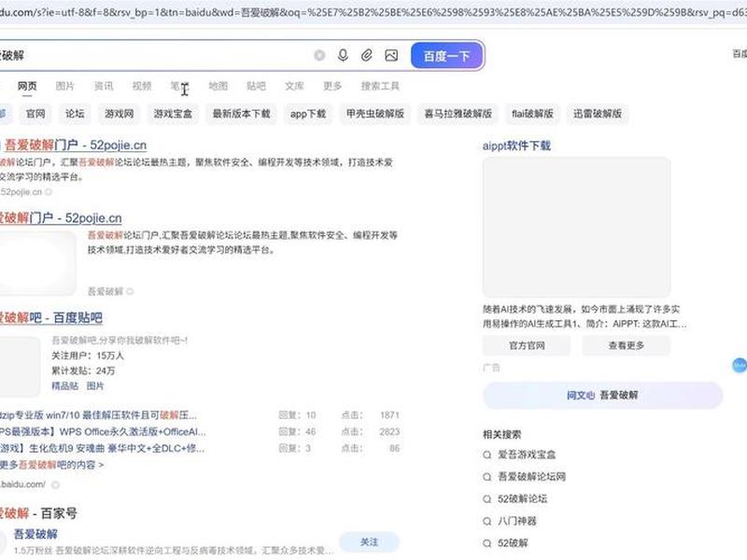Select the 网页 tab
The image size is (747, 560).
coord(27,86)
